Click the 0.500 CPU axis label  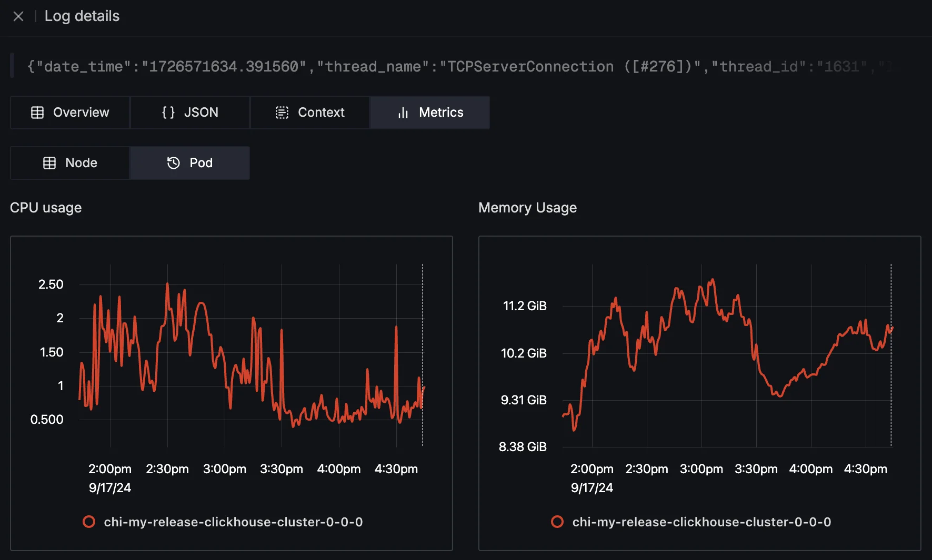pos(47,420)
